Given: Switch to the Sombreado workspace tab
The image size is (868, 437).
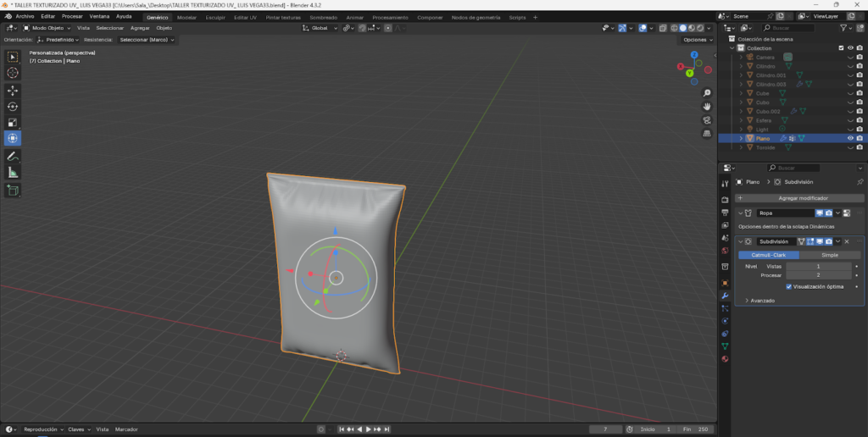Looking at the screenshot, I should pyautogui.click(x=323, y=17).
